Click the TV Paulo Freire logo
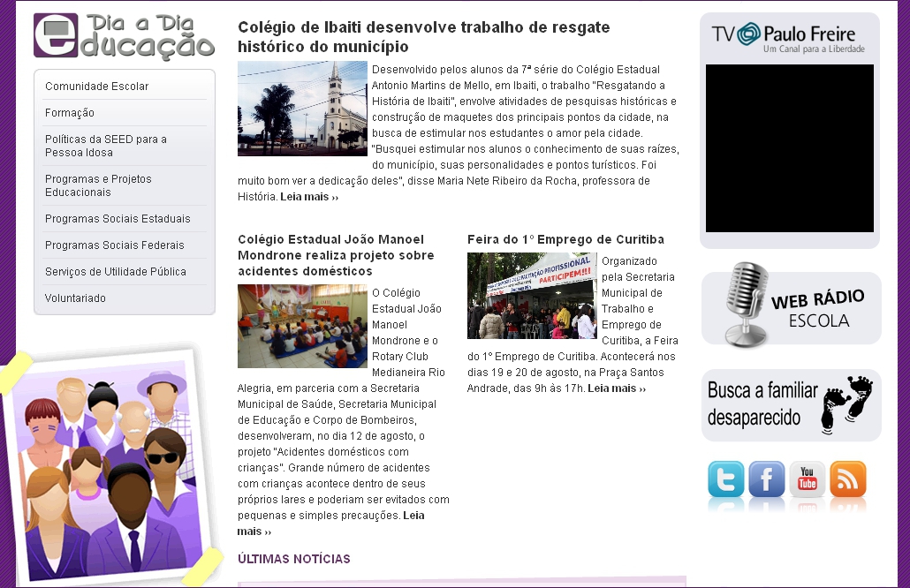This screenshot has width=910, height=588. pos(788,37)
